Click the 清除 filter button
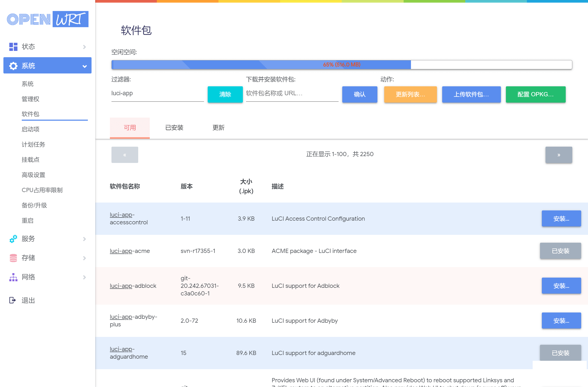 (225, 94)
